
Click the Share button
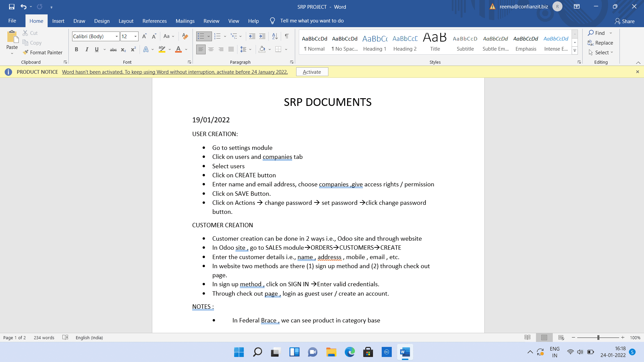[625, 21]
